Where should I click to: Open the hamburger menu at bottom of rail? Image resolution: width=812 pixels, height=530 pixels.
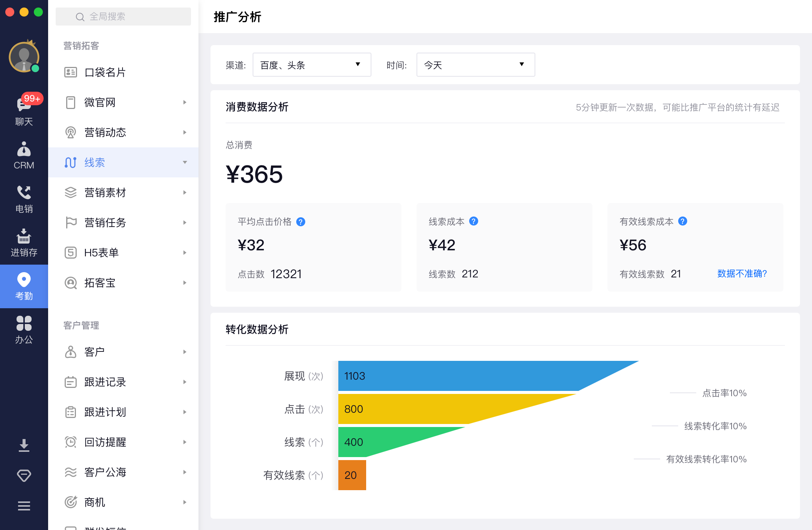click(x=24, y=506)
